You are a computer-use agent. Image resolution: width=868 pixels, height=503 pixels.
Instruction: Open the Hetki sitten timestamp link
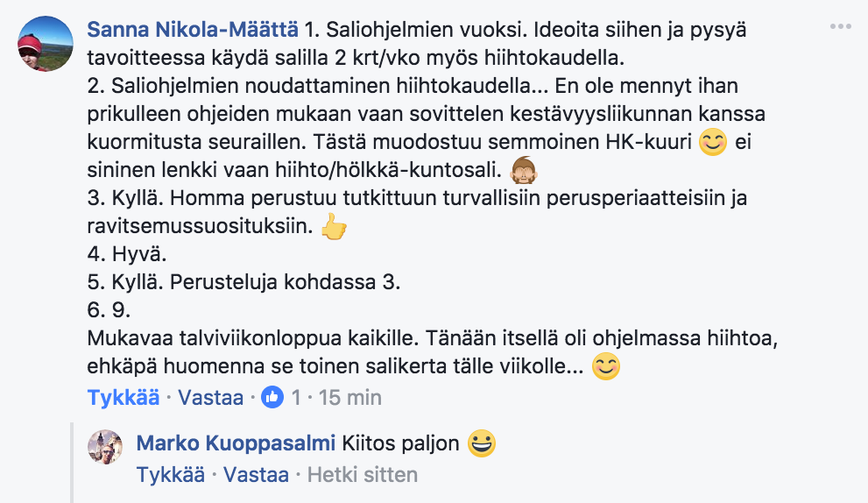coord(362,475)
